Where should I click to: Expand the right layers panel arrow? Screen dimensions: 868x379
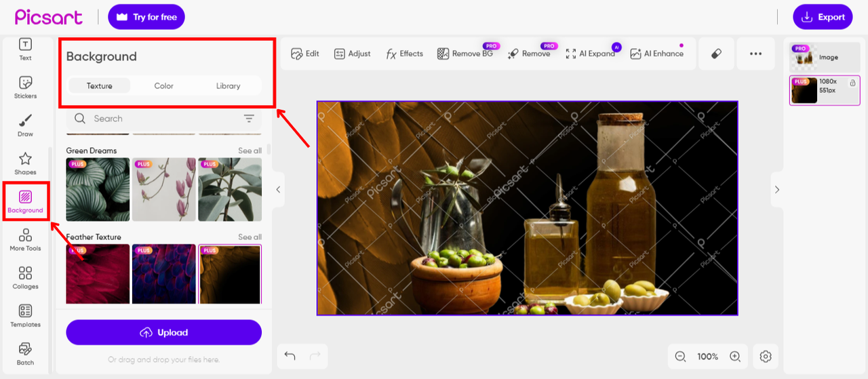tap(777, 190)
